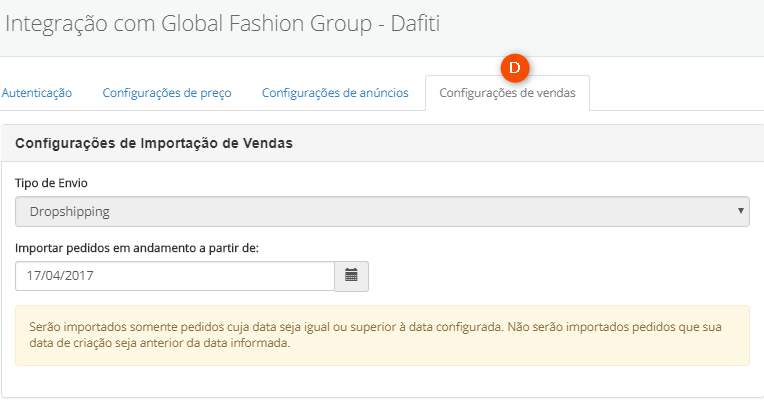Open the Configurações de preço tab
This screenshot has width=764, height=400.
(x=167, y=93)
